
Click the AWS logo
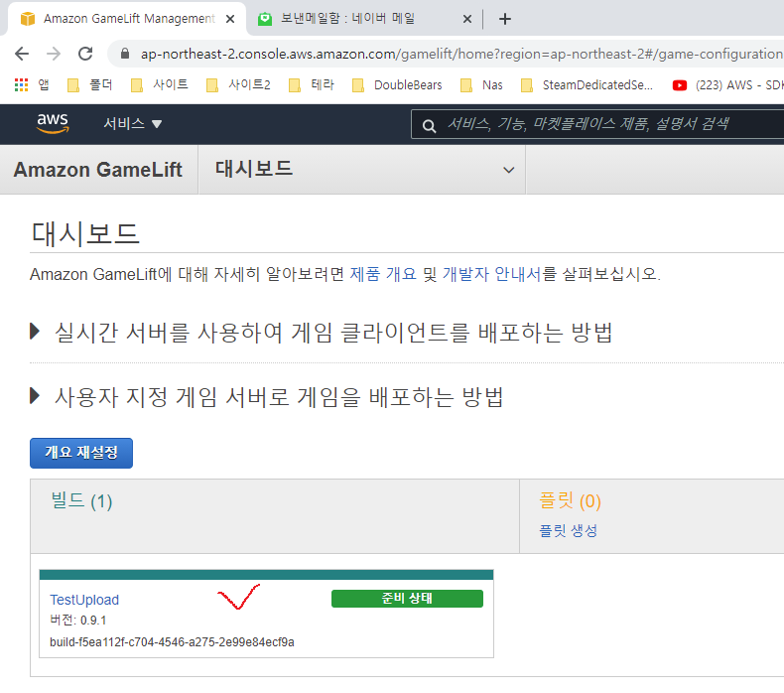pos(53,123)
